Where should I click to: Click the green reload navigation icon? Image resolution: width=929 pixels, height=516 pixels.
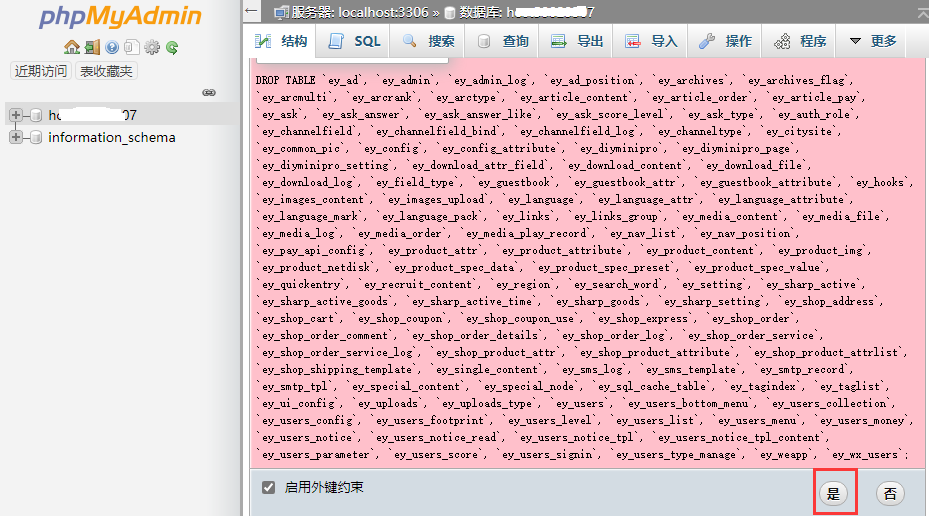(x=172, y=47)
